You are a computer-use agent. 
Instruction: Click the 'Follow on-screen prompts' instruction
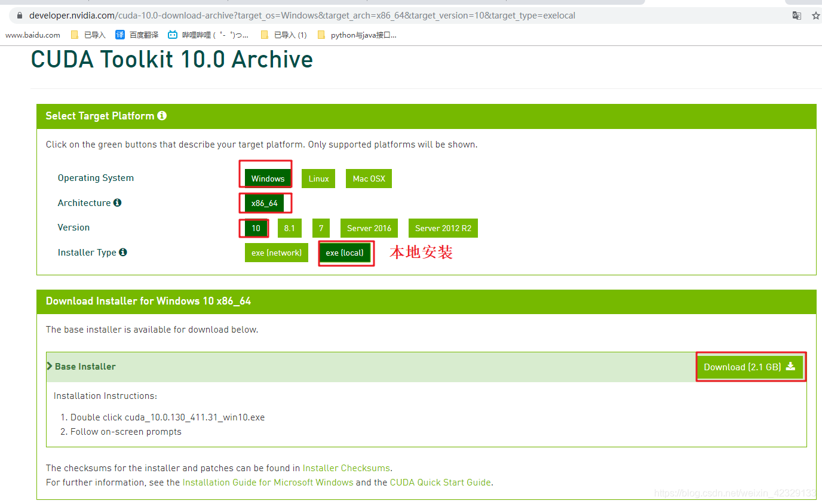coord(126,432)
